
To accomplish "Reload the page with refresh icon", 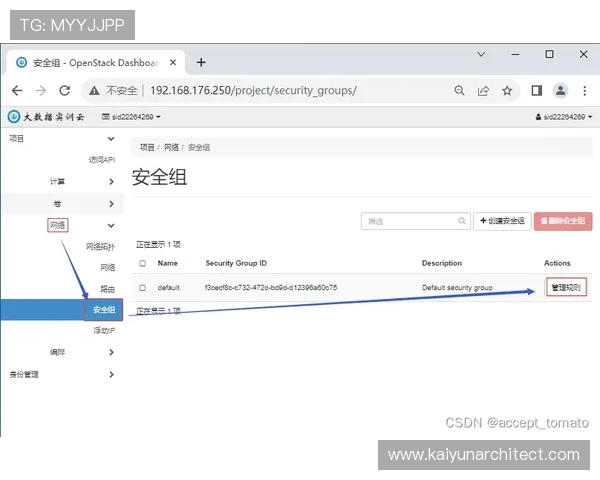I will click(x=65, y=91).
